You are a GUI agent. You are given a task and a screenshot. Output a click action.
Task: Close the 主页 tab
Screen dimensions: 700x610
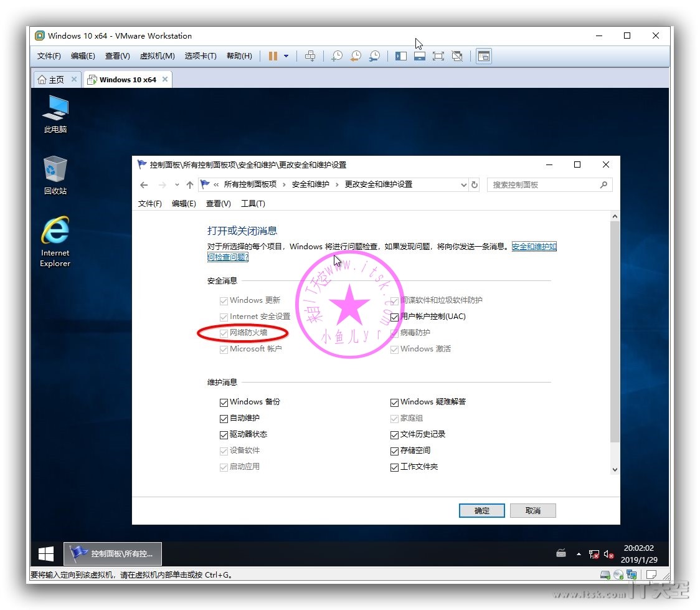click(x=74, y=79)
